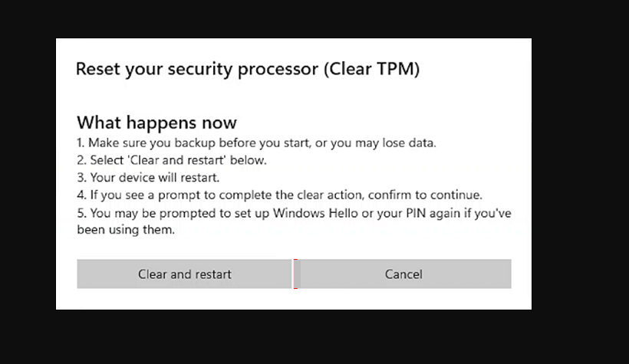
Task: Click the quoted 'Clear and restart' in step 2
Action: [x=176, y=160]
